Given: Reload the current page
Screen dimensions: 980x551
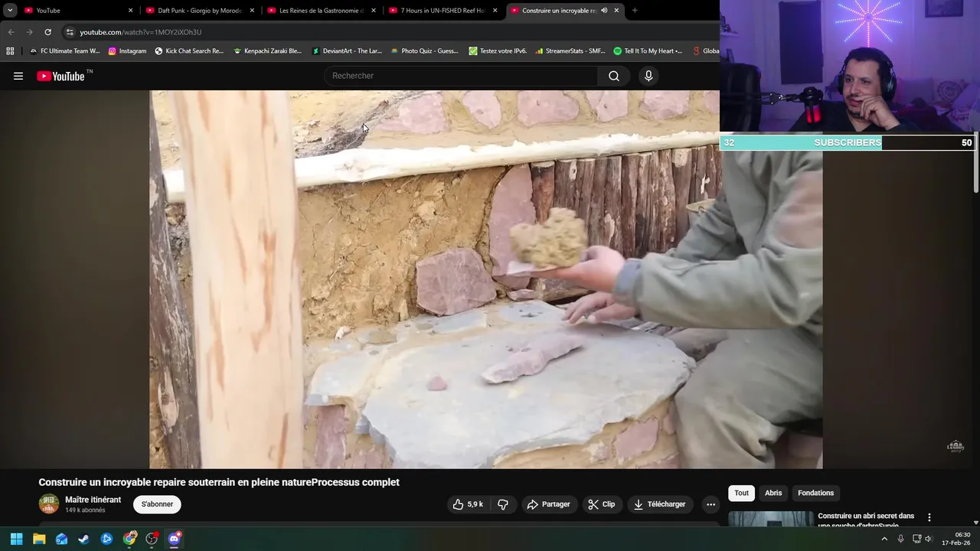Looking at the screenshot, I should tap(47, 32).
